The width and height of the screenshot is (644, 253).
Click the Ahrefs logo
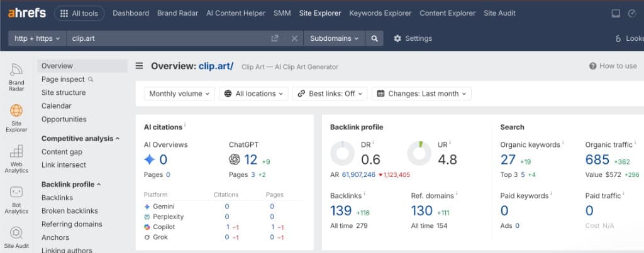click(26, 13)
